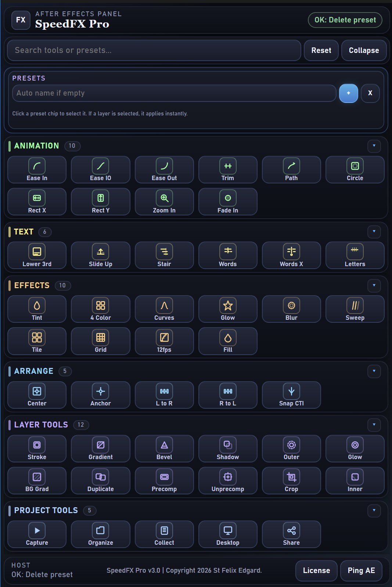Apply the Stair text tool
The height and width of the screenshot is (587, 392).
(x=164, y=255)
